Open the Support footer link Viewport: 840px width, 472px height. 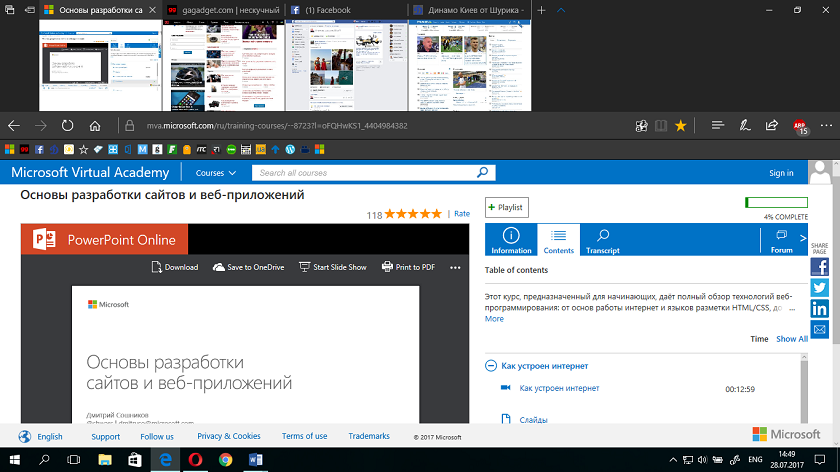[x=106, y=437]
